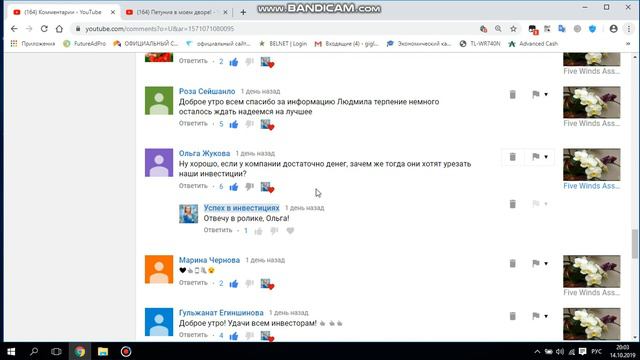Open Роза Сейшанло's channel link
The width and height of the screenshot is (640, 360).
(x=207, y=91)
